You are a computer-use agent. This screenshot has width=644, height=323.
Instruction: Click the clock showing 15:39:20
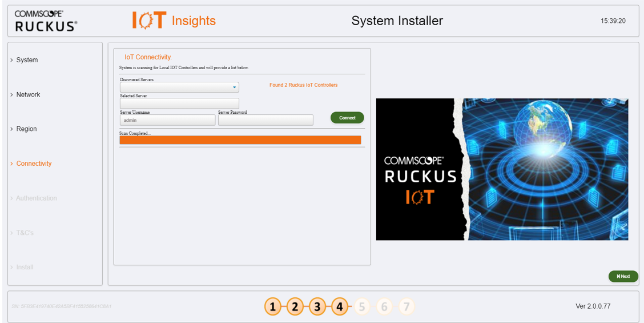tap(613, 21)
